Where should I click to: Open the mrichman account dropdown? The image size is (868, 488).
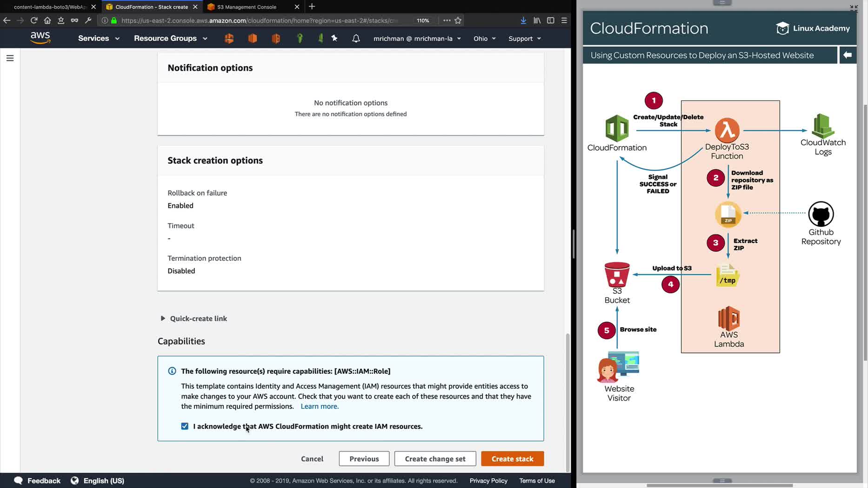click(x=417, y=39)
